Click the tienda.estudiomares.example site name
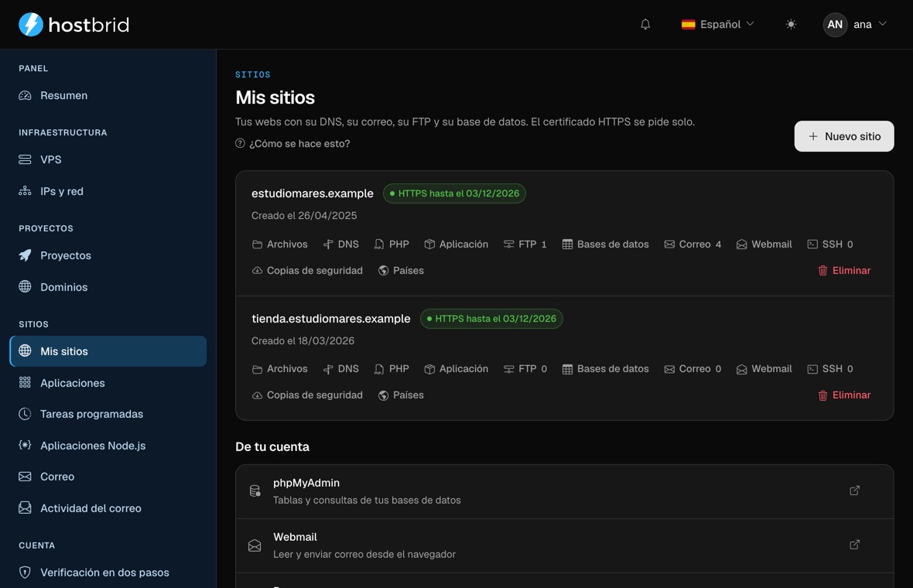 [330, 319]
